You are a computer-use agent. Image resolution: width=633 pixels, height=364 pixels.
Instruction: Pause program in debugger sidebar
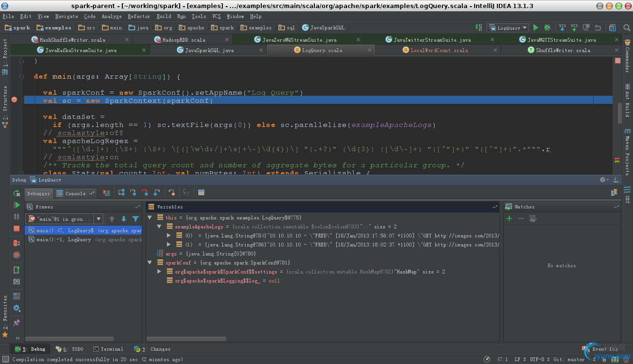pyautogui.click(x=17, y=217)
